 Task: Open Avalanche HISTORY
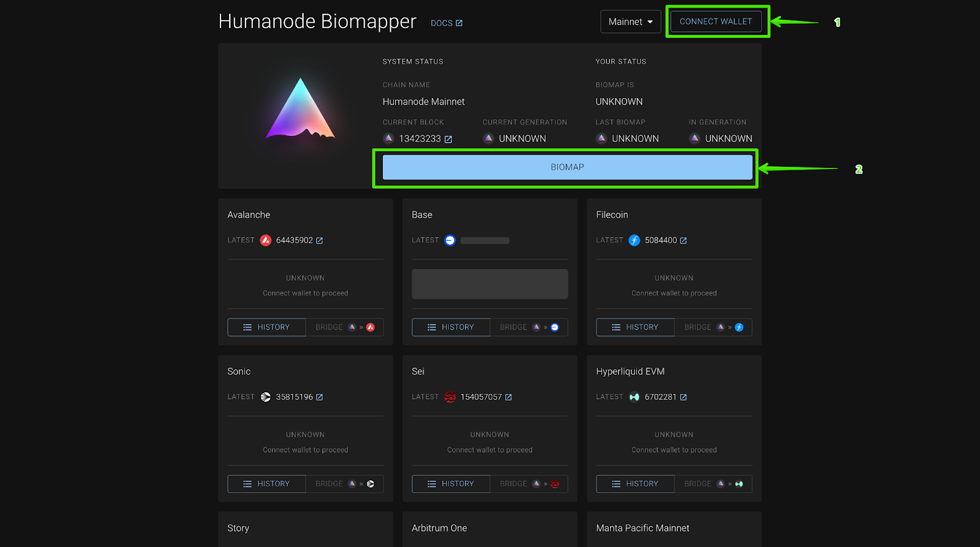point(266,327)
